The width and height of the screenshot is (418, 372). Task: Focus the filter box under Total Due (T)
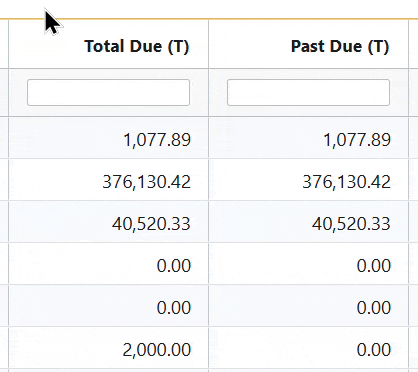[108, 92]
